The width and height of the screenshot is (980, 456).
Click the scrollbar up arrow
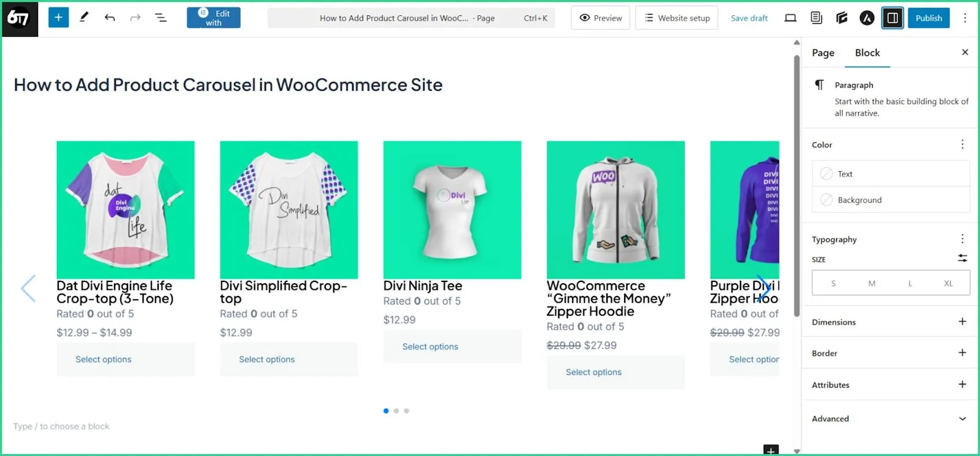tap(797, 42)
